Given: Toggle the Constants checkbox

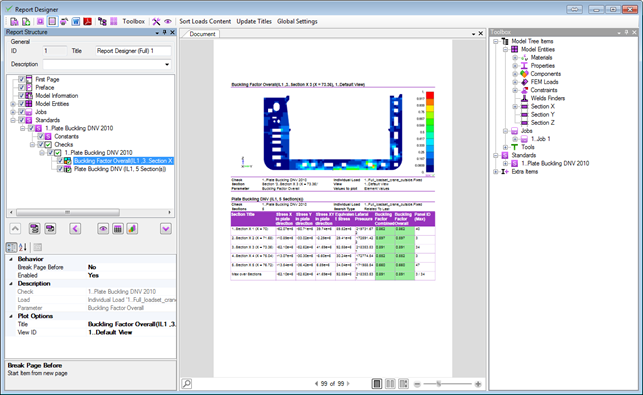Looking at the screenshot, I should 41,136.
